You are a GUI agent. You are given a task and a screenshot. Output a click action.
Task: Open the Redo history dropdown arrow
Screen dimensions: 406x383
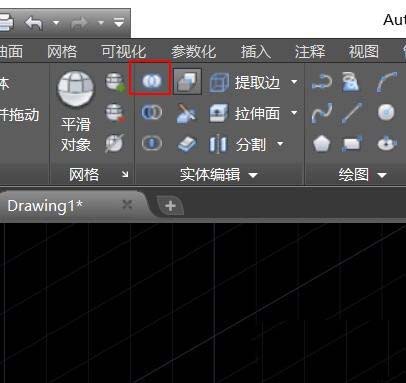pos(101,23)
